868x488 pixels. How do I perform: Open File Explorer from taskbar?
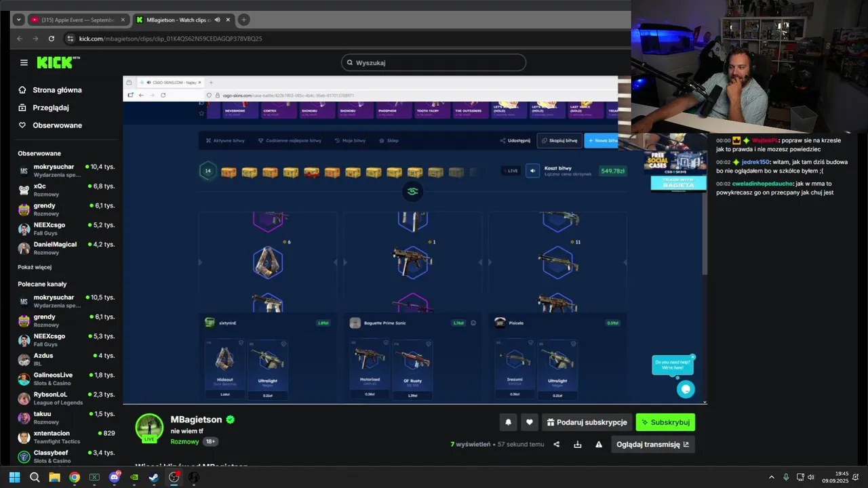pos(54,477)
